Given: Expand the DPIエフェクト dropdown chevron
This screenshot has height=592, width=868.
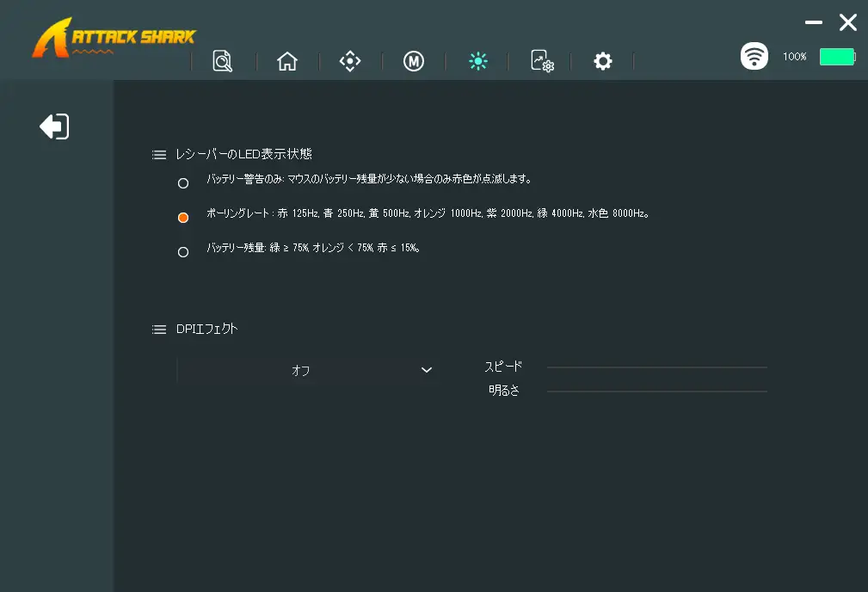Looking at the screenshot, I should (x=426, y=370).
